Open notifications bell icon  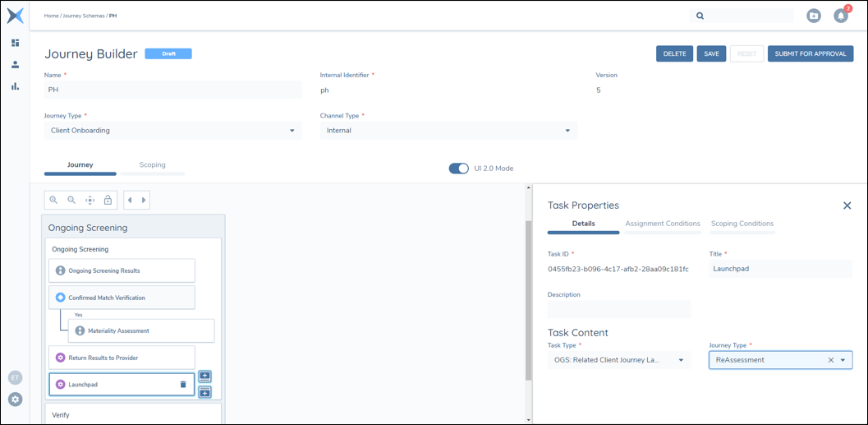point(840,16)
